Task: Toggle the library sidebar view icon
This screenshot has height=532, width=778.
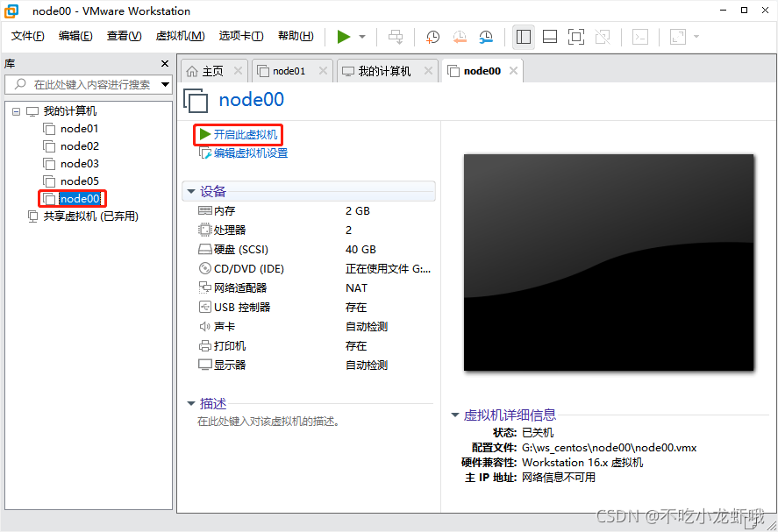Action: (x=524, y=37)
